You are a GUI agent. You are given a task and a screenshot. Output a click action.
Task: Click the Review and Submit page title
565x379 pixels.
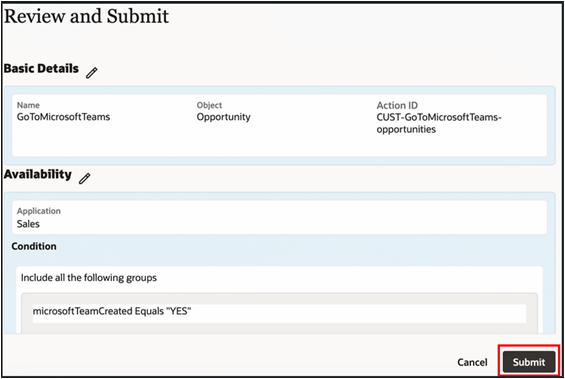(86, 16)
